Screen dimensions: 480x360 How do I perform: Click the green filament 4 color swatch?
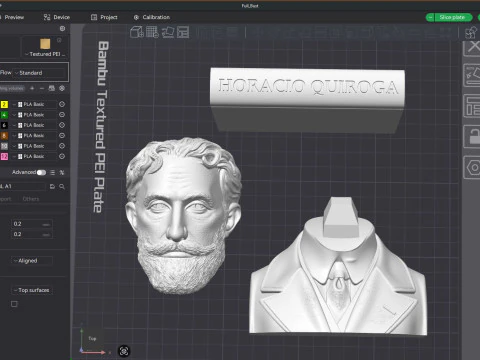coord(4,115)
